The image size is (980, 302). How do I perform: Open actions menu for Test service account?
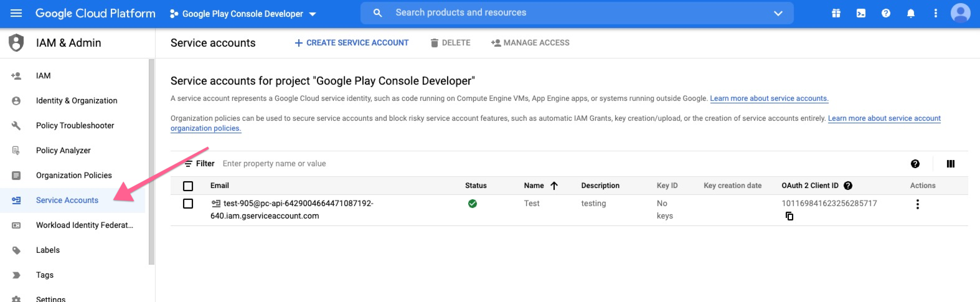[917, 204]
